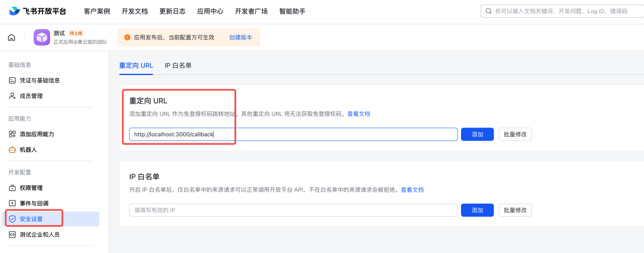Click the orange warning icon in banner
The width and height of the screenshot is (644, 253).
click(x=128, y=38)
